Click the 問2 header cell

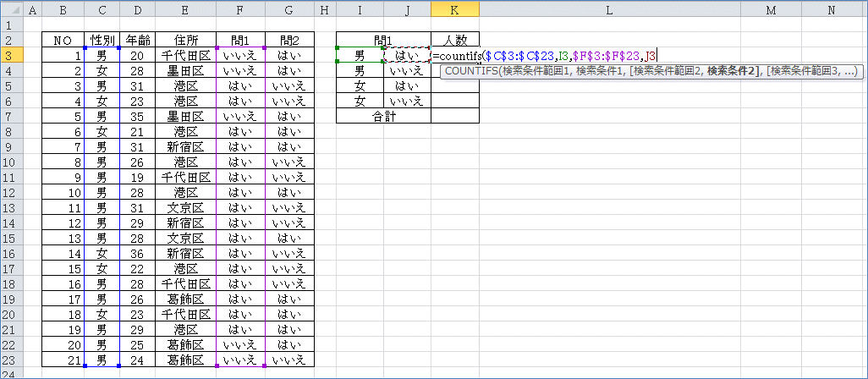(x=289, y=40)
